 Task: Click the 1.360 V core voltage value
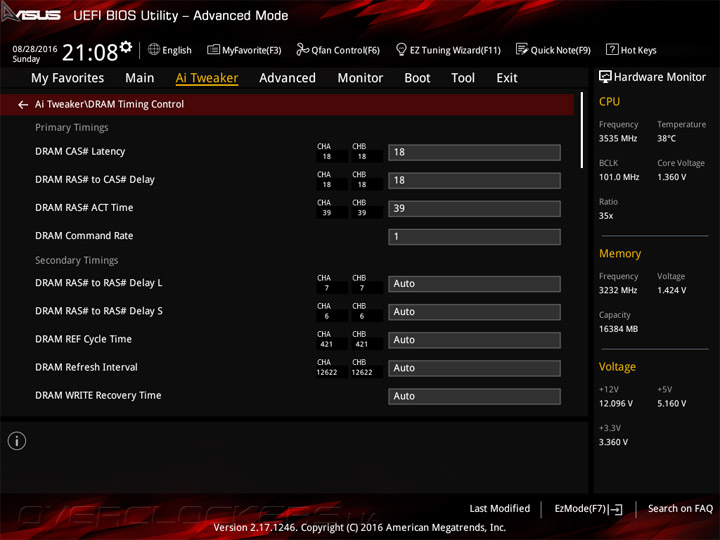tap(671, 177)
